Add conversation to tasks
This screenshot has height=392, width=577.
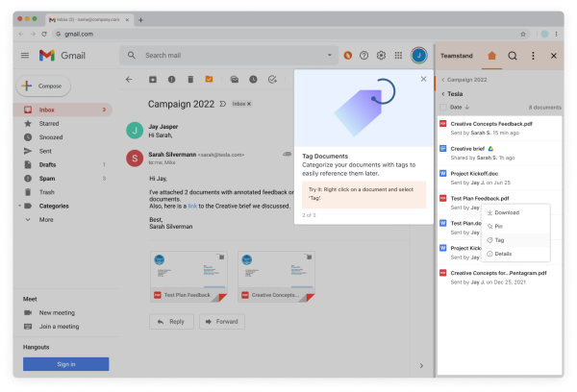click(x=272, y=80)
